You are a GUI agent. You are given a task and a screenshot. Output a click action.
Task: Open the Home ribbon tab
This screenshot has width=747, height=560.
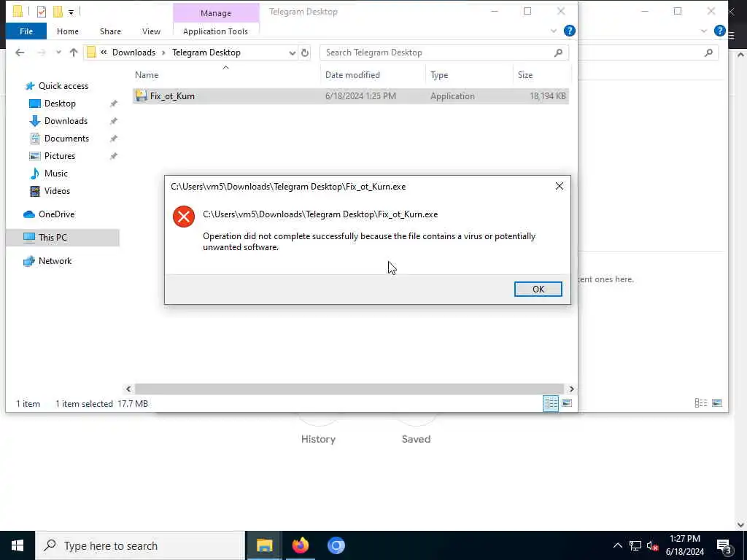68,31
